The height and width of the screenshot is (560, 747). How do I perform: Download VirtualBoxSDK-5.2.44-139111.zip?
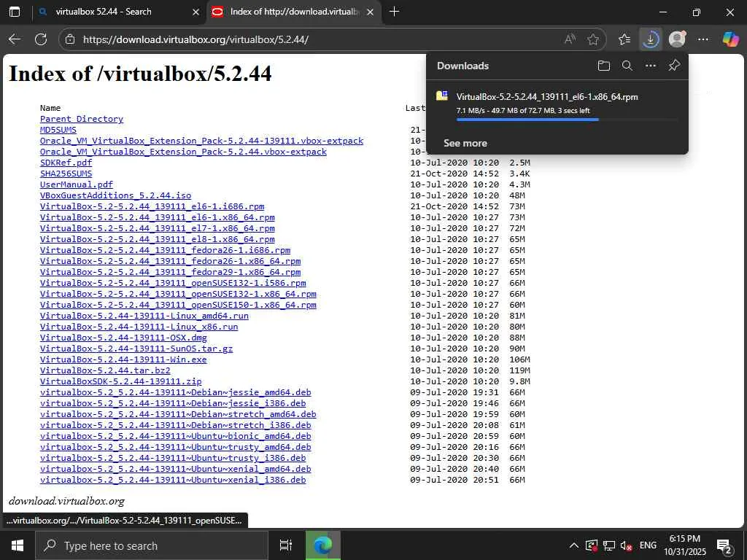point(120,381)
